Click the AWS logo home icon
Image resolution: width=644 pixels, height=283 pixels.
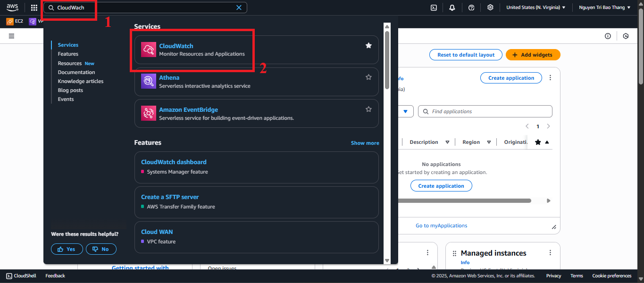(12, 8)
